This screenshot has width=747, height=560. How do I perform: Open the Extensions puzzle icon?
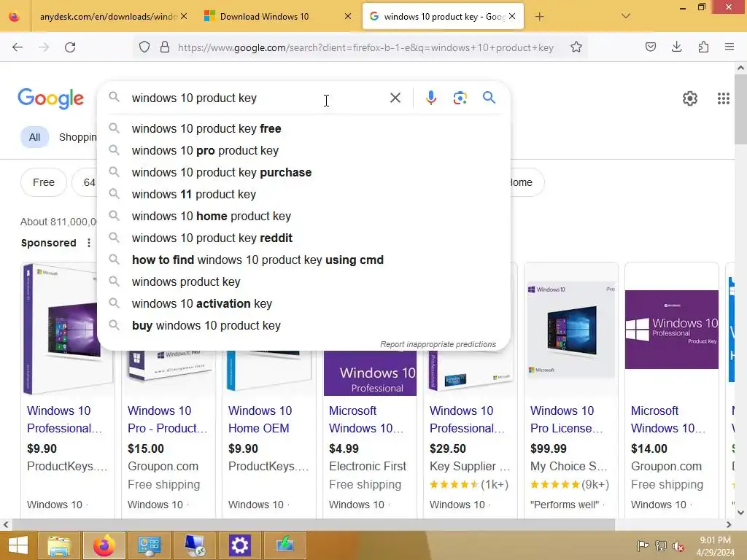[x=703, y=47]
